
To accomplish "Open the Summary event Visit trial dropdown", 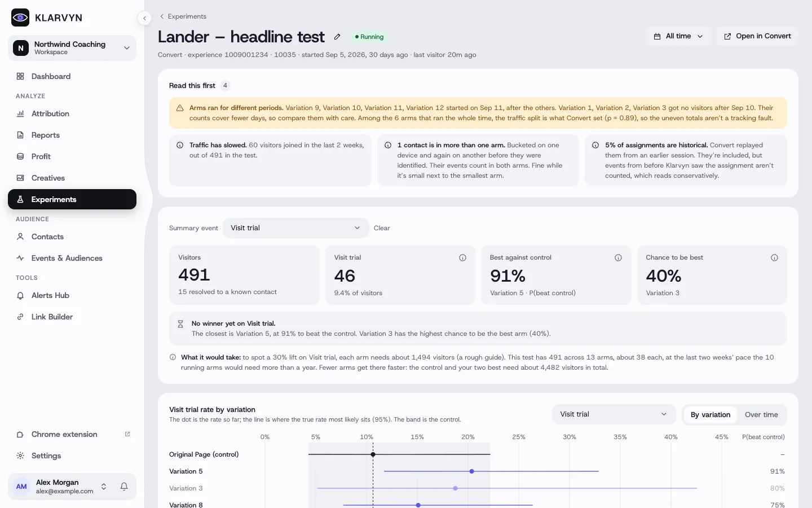I will tap(295, 228).
